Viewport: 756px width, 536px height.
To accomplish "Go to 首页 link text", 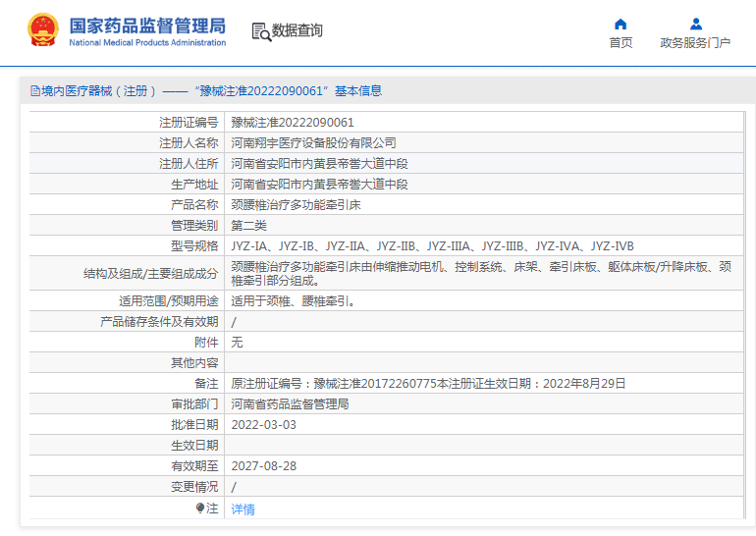I will (x=621, y=43).
